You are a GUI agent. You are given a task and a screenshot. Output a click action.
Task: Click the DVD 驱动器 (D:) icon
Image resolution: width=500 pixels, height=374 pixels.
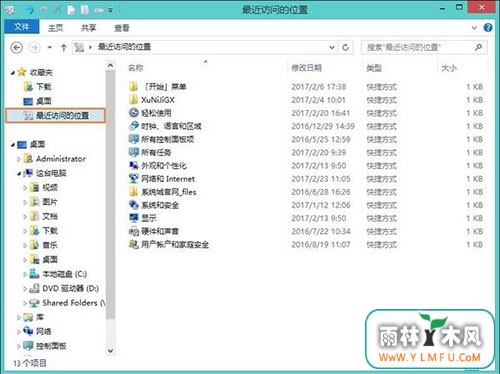coord(34,288)
